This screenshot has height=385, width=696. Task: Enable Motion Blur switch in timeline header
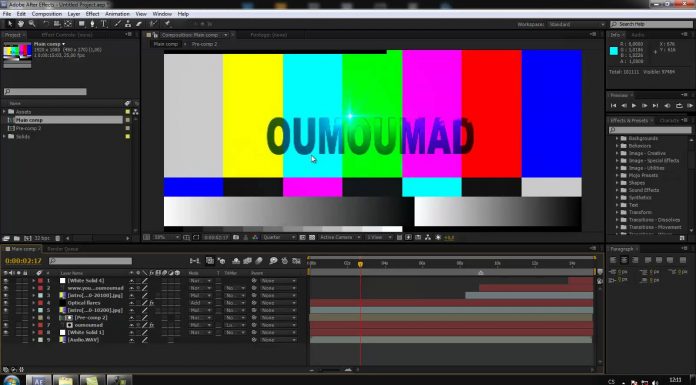[259, 261]
